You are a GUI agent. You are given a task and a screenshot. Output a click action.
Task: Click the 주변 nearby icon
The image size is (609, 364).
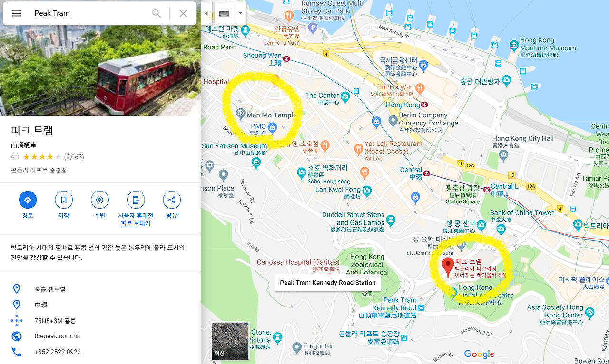tap(99, 200)
